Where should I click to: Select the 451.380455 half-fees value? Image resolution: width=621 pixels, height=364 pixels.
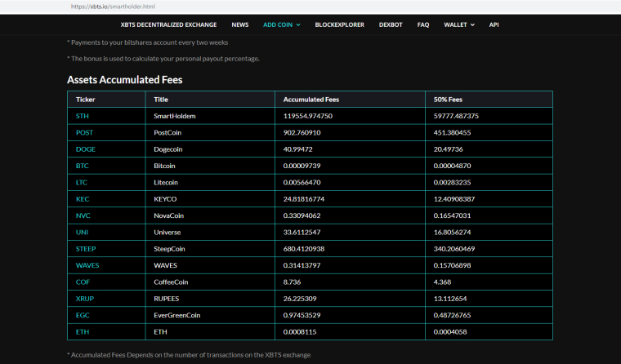pyautogui.click(x=452, y=132)
